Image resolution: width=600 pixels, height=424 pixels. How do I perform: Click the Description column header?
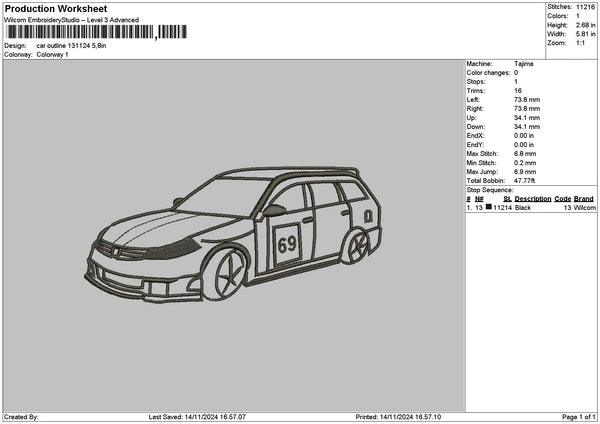click(532, 198)
